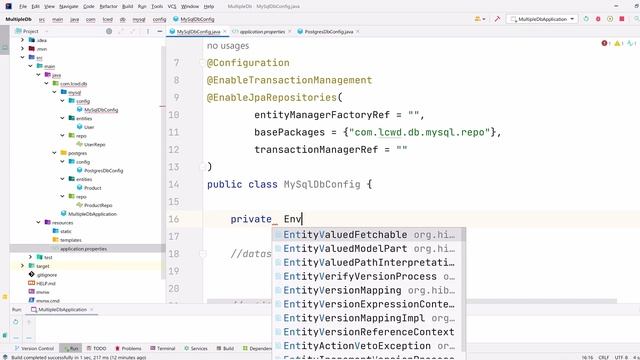Stop the running application with red square
This screenshot has width=640, height=360.
click(622, 19)
